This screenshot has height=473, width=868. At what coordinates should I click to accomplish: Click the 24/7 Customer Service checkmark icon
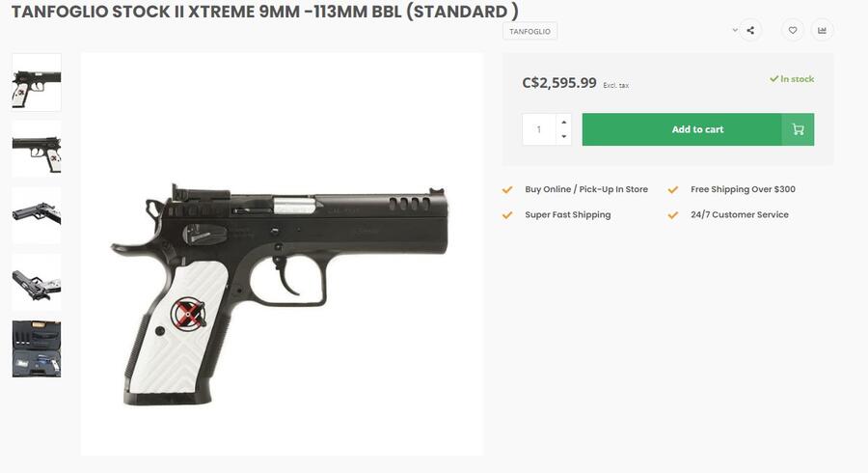(673, 215)
